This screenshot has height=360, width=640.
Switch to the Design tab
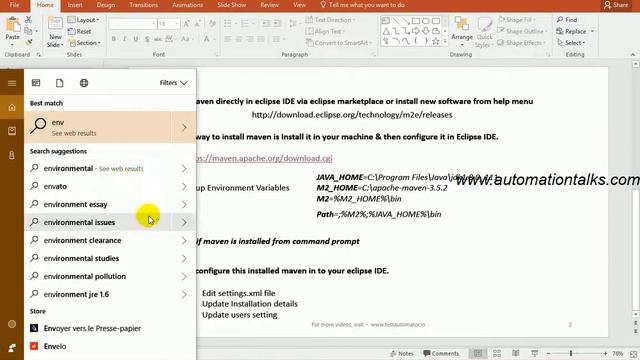pos(106,5)
